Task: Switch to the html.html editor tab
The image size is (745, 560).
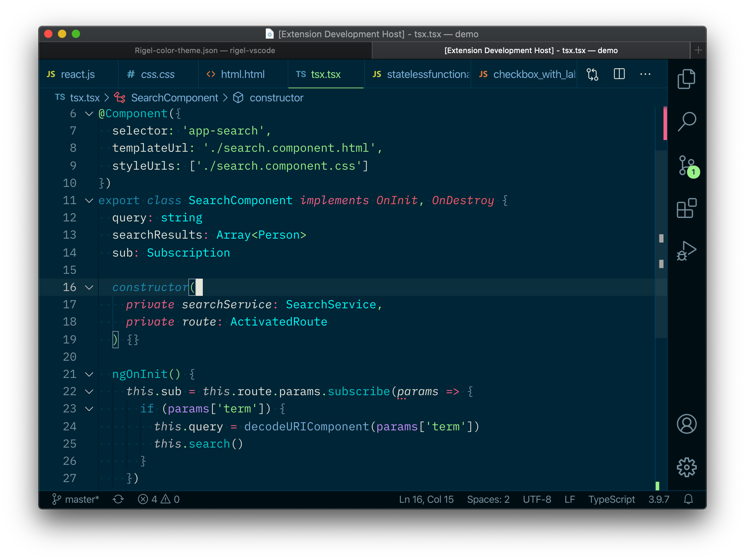Action: (x=242, y=74)
